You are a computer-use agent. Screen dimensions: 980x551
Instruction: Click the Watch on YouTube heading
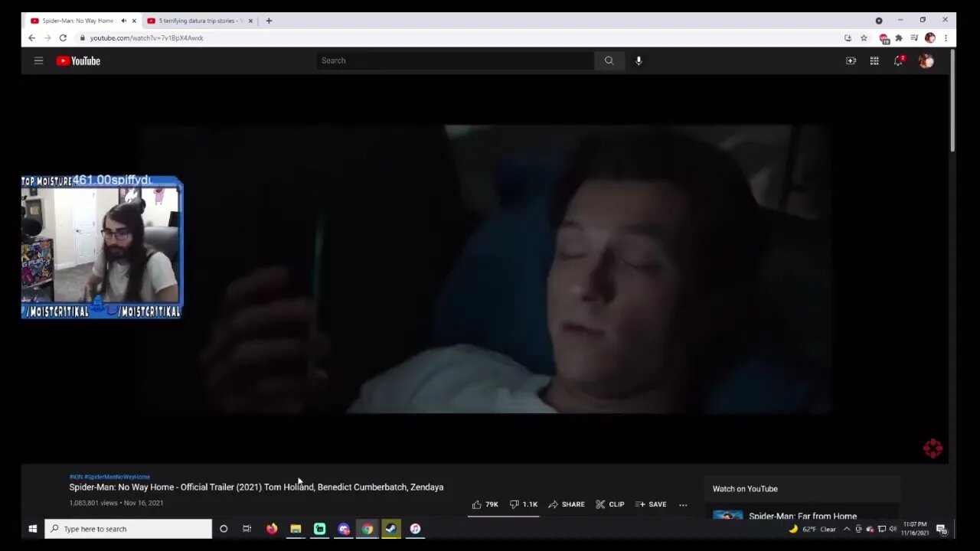click(745, 488)
